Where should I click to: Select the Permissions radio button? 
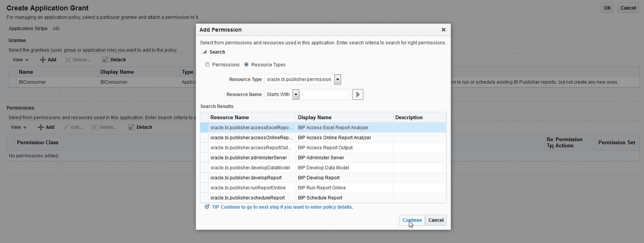(207, 65)
